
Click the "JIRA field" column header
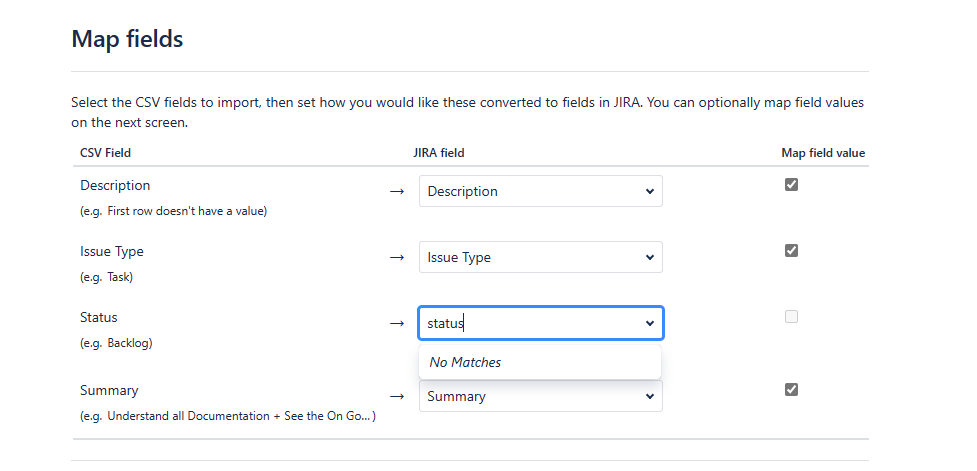[x=439, y=153]
